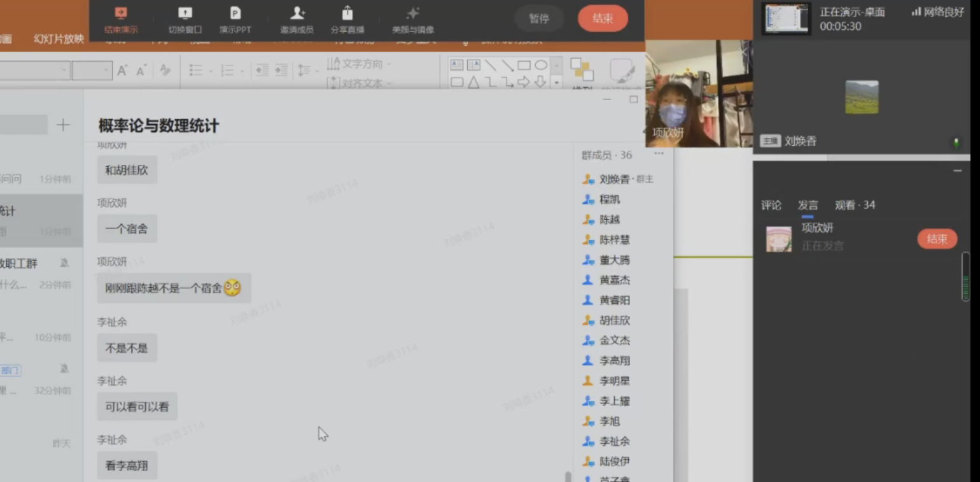The width and height of the screenshot is (980, 482).
Task: Select member 李高翔 in group member list
Action: point(614,361)
